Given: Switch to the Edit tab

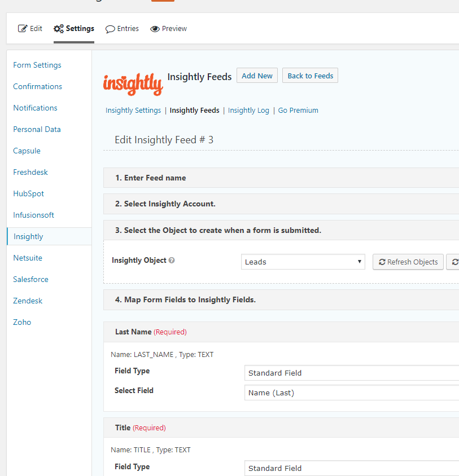Looking at the screenshot, I should 30,29.
